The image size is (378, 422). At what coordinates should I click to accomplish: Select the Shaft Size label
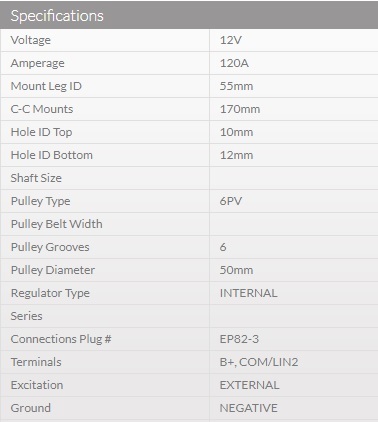36,178
